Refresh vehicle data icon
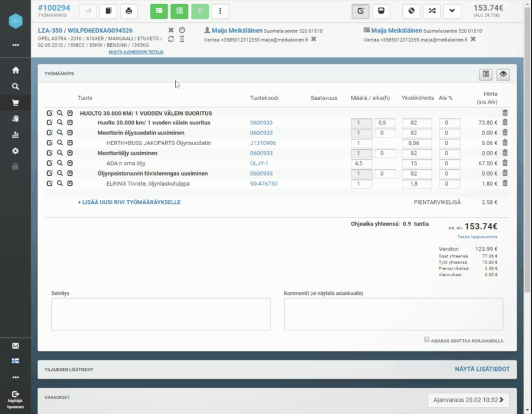This screenshot has height=414, width=532. click(171, 39)
